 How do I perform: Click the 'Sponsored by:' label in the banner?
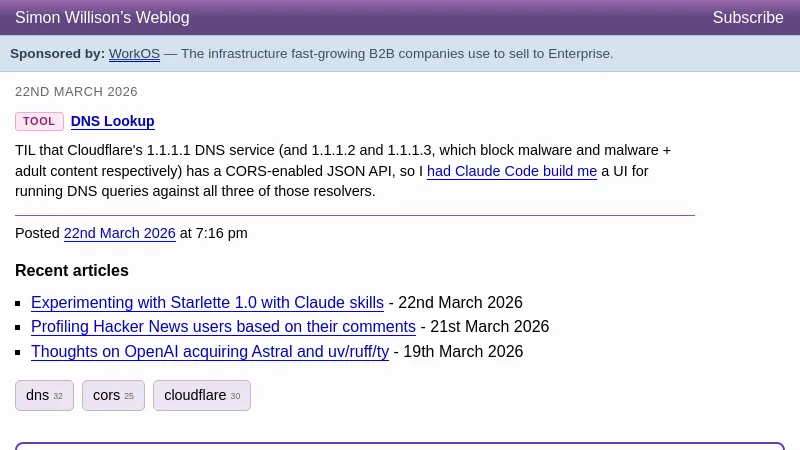[57, 54]
